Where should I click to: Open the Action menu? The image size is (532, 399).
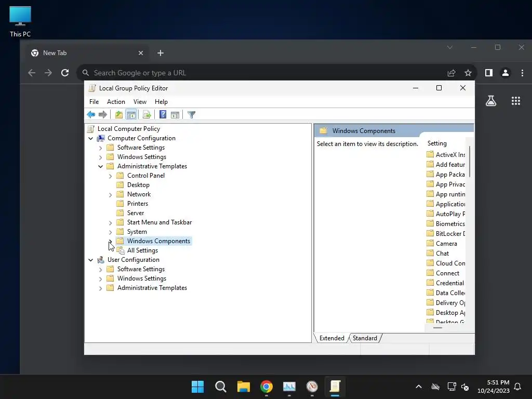(116, 102)
